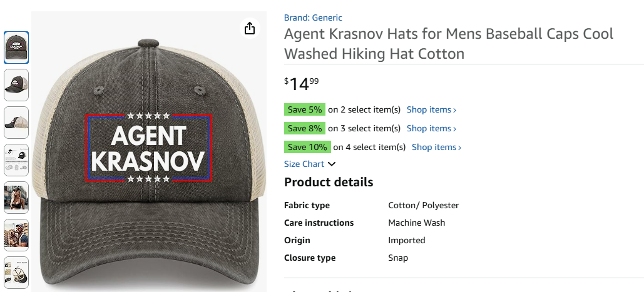Image resolution: width=644 pixels, height=292 pixels.
Task: Click the product title text
Action: 448,43
